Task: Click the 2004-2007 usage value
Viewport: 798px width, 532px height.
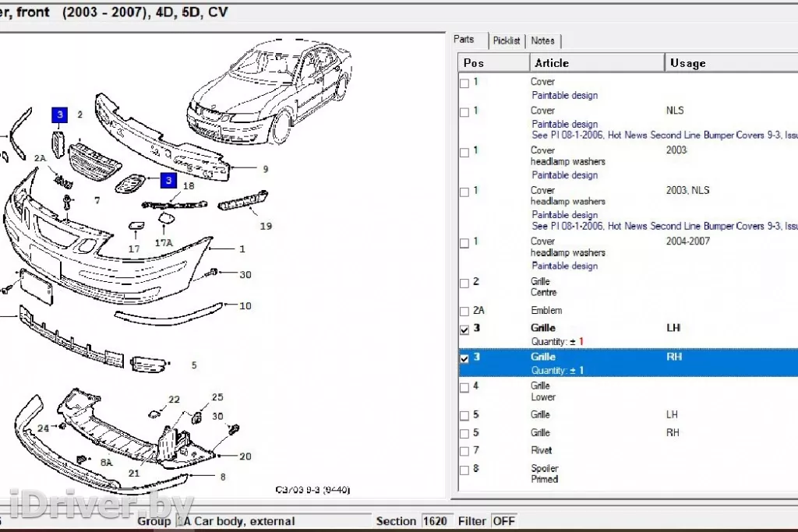Action: pos(688,241)
